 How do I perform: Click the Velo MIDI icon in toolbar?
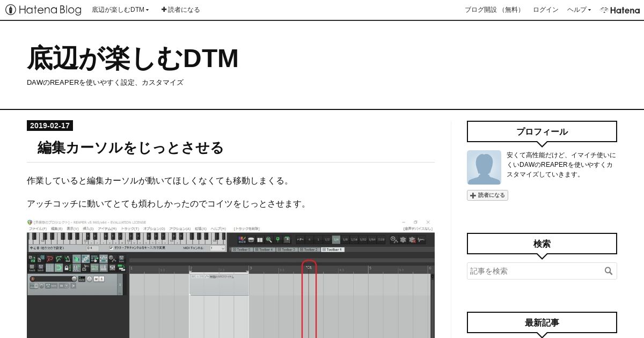(94, 268)
